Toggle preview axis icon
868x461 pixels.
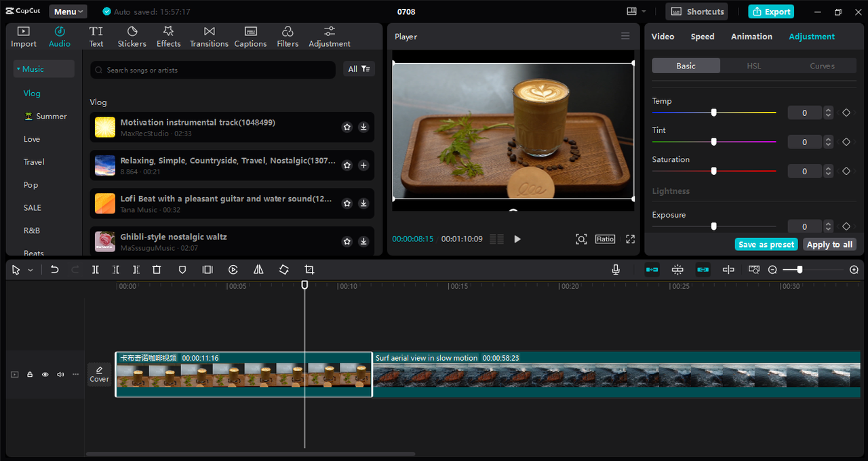click(x=728, y=270)
